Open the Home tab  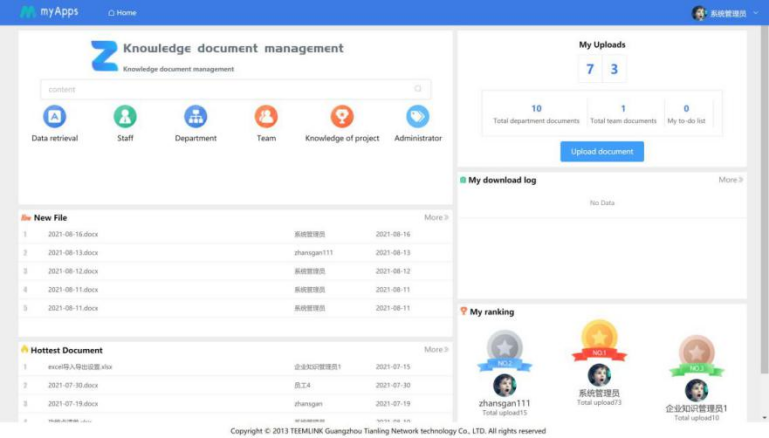coord(122,13)
